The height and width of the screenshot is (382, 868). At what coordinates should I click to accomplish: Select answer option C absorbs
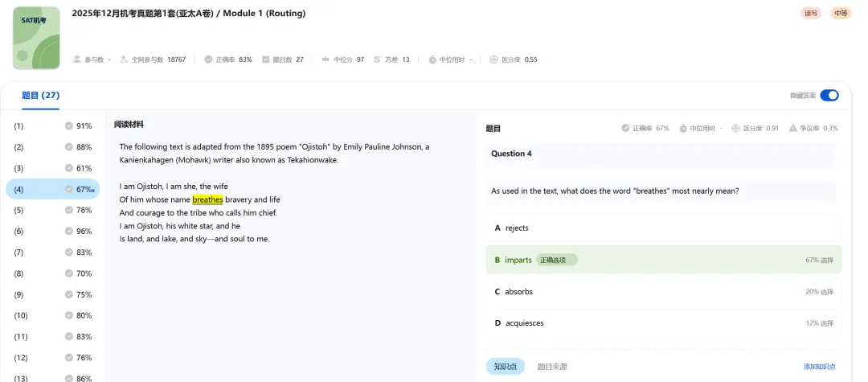[664, 291]
